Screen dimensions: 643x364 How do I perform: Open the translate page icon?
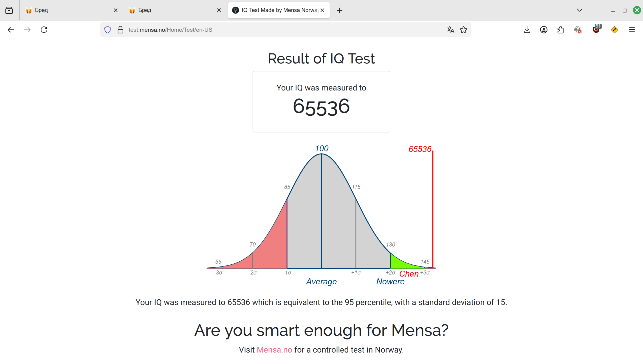pos(450,30)
